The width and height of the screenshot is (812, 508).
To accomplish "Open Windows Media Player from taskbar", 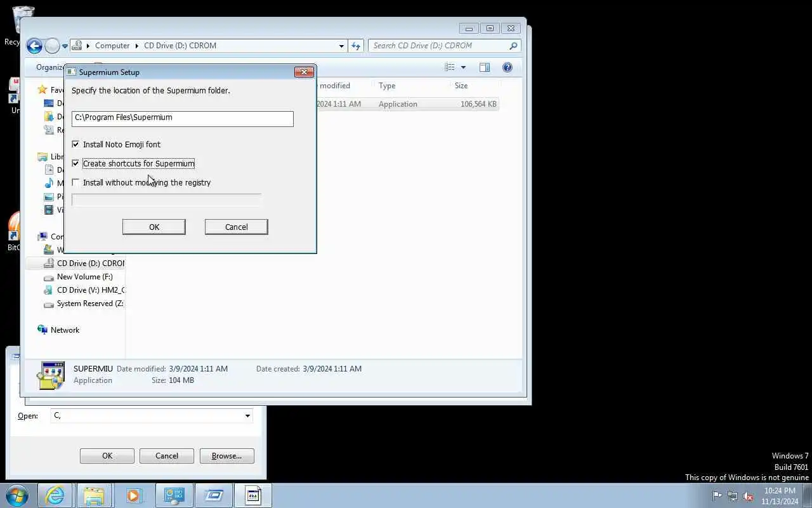I will 133,495.
